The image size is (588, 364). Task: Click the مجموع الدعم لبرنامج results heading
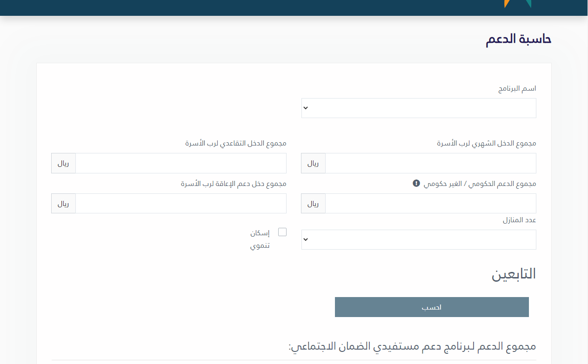click(412, 346)
